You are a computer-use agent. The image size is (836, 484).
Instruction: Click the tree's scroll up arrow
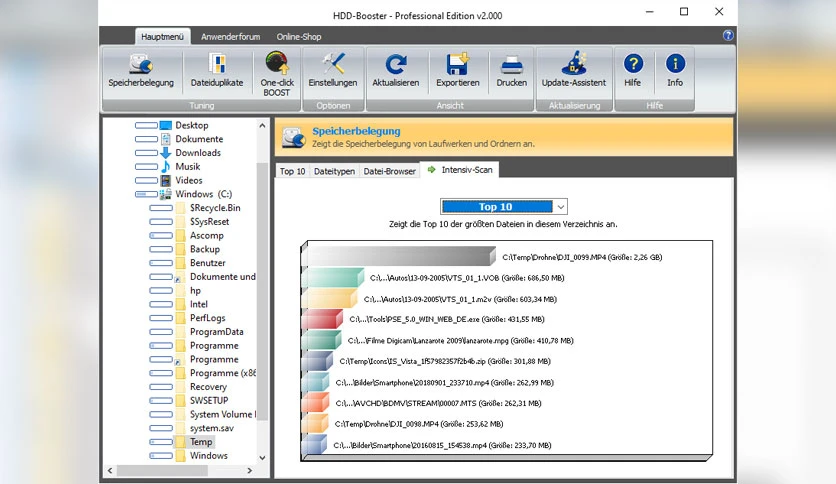click(x=262, y=126)
